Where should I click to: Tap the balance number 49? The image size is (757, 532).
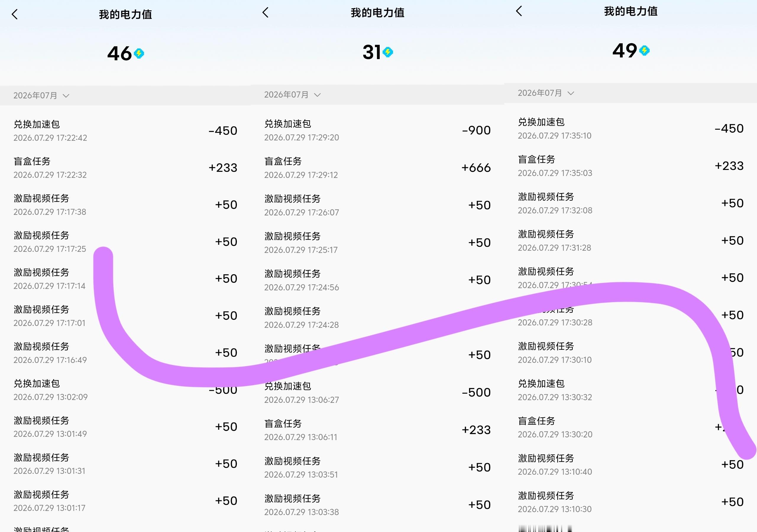625,51
